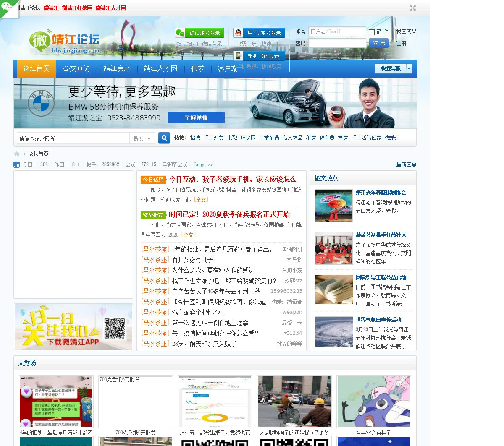
Task: Open the 搜索 type dropdown
Action: (142, 138)
